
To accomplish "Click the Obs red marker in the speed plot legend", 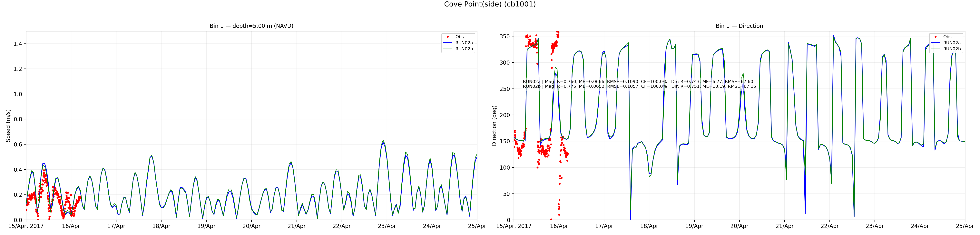I will (448, 37).
